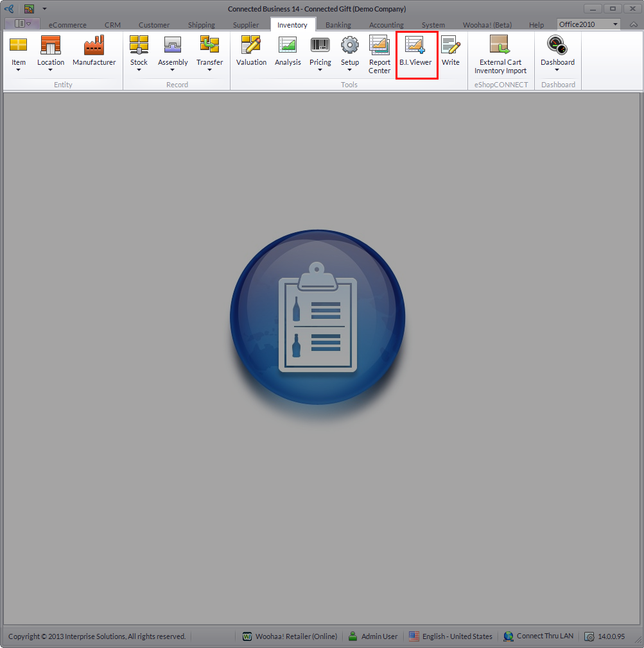Screen dimensions: 644x648
Task: Maximize the Connected Business window
Action: (x=613, y=9)
